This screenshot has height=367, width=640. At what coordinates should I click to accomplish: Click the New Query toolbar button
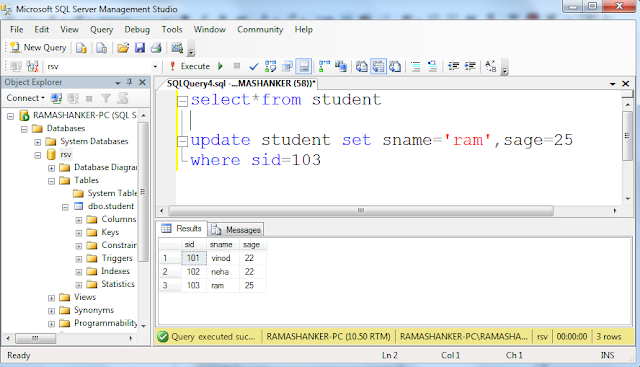point(38,48)
